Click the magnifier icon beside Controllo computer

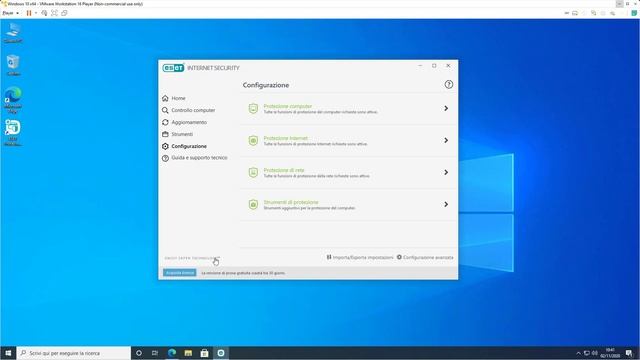(x=165, y=110)
